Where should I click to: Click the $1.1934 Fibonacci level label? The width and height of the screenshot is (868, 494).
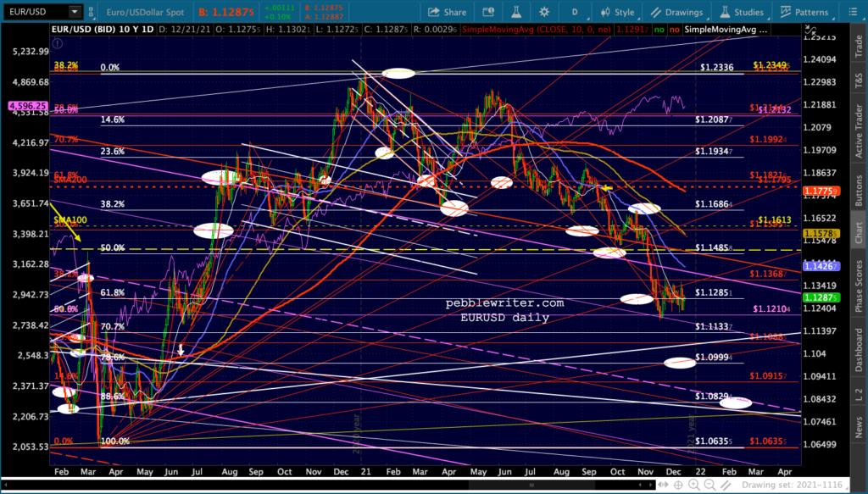coord(714,151)
